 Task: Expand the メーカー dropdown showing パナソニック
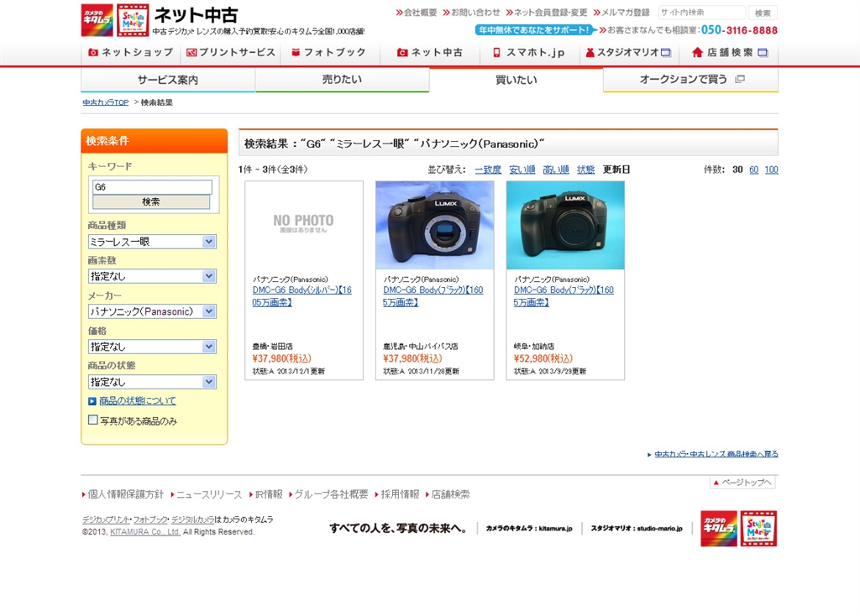(x=152, y=311)
